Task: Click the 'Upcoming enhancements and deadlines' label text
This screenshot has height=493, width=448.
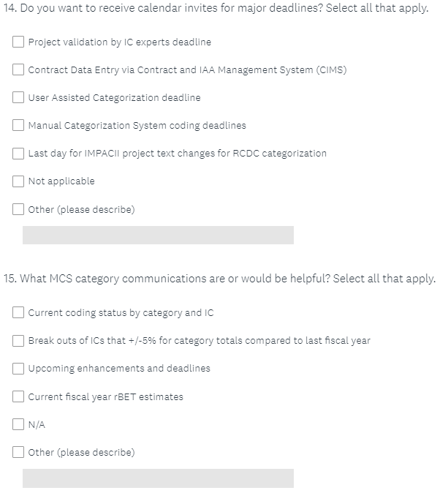Action: (x=119, y=369)
